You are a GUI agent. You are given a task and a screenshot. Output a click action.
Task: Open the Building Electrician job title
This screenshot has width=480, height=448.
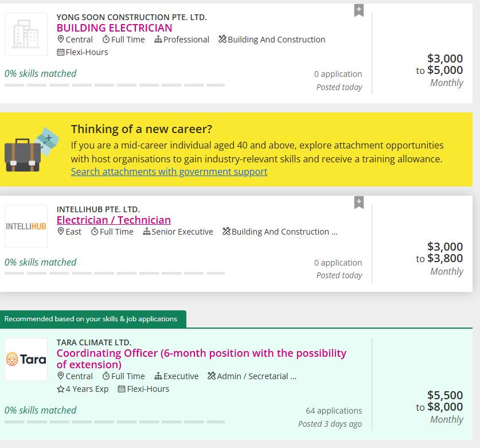[114, 28]
